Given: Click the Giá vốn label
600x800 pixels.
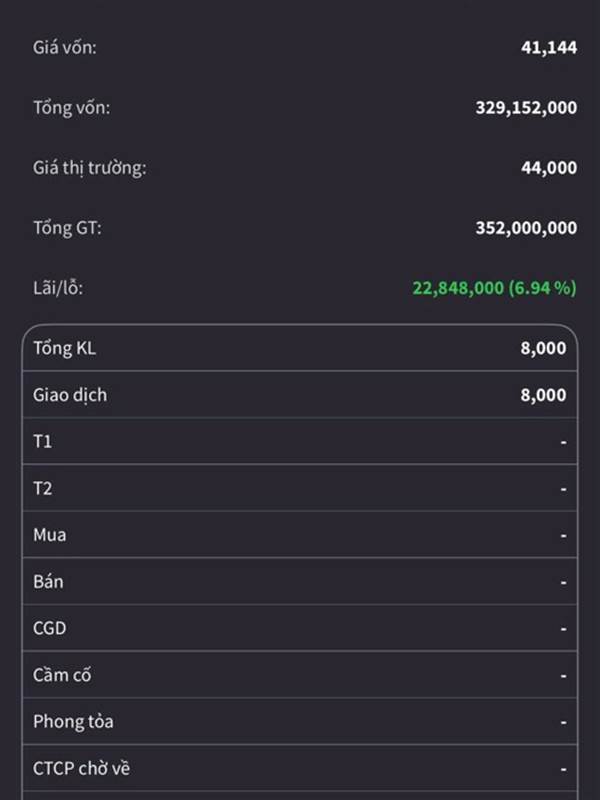Looking at the screenshot, I should pos(65,48).
